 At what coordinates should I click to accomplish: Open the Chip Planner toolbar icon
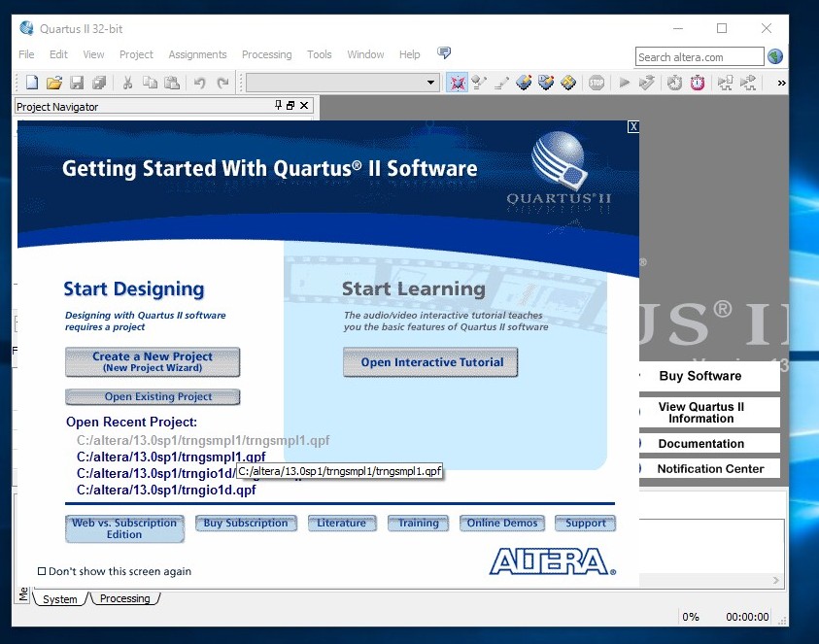568,83
